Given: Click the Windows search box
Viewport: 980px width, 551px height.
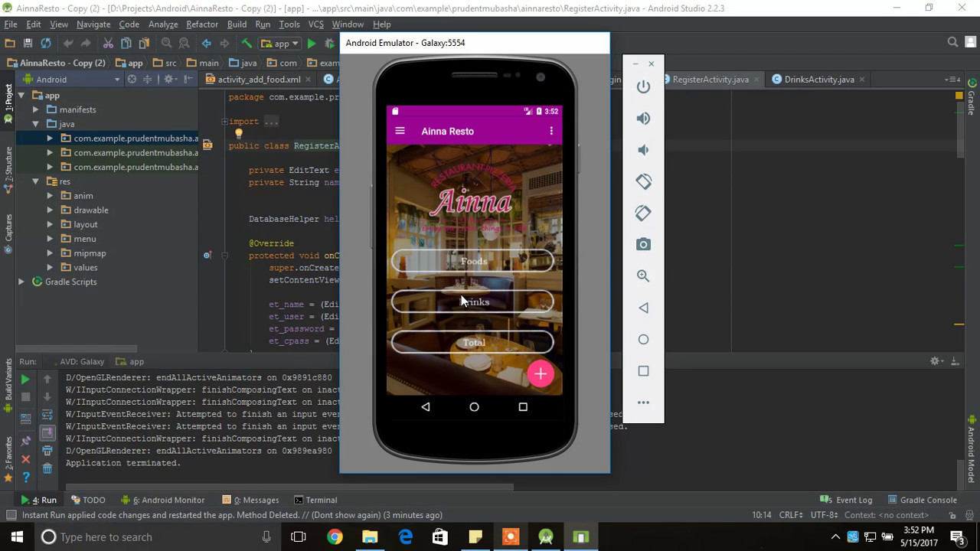Looking at the screenshot, I should point(157,536).
